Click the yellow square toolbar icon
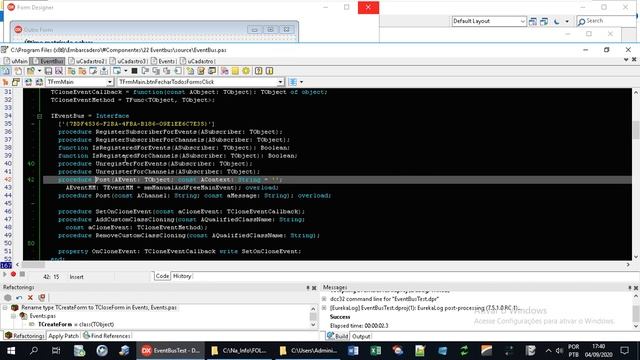Viewport: 640px width, 360px height. pyautogui.click(x=235, y=71)
